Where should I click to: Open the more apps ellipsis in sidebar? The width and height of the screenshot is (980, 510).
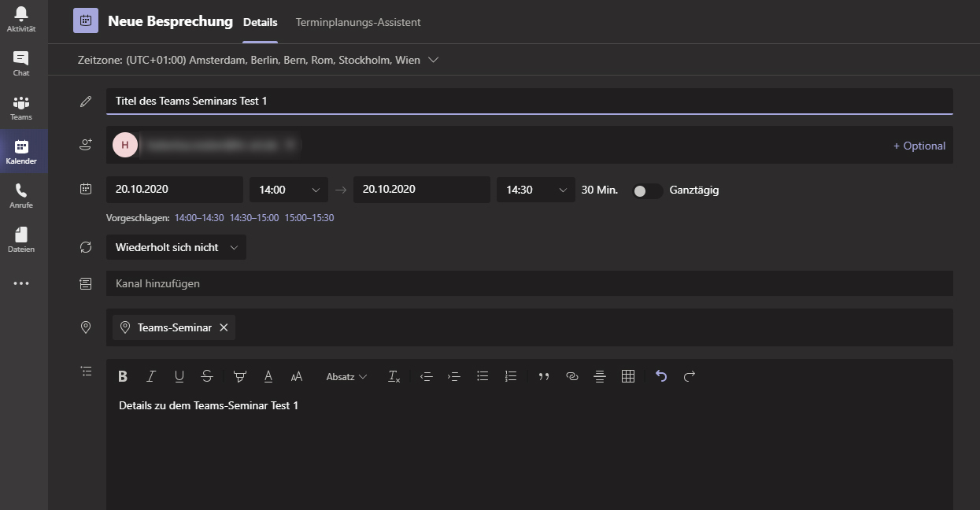point(21,283)
